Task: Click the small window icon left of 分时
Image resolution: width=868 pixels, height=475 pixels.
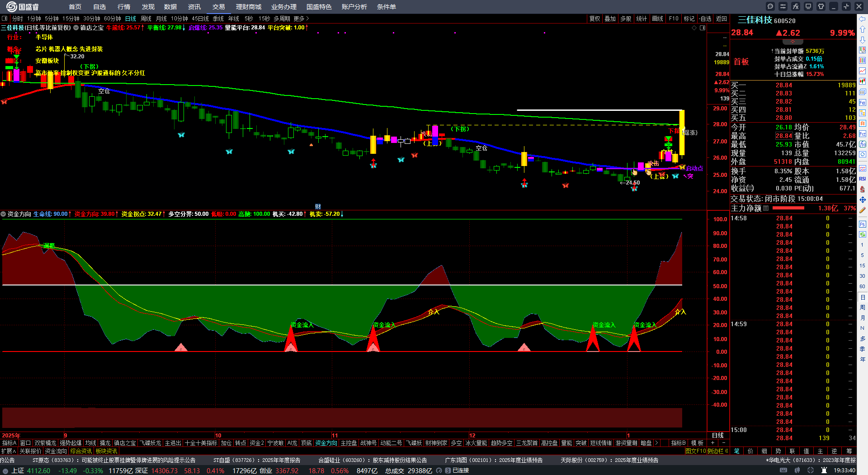Action: coord(5,19)
